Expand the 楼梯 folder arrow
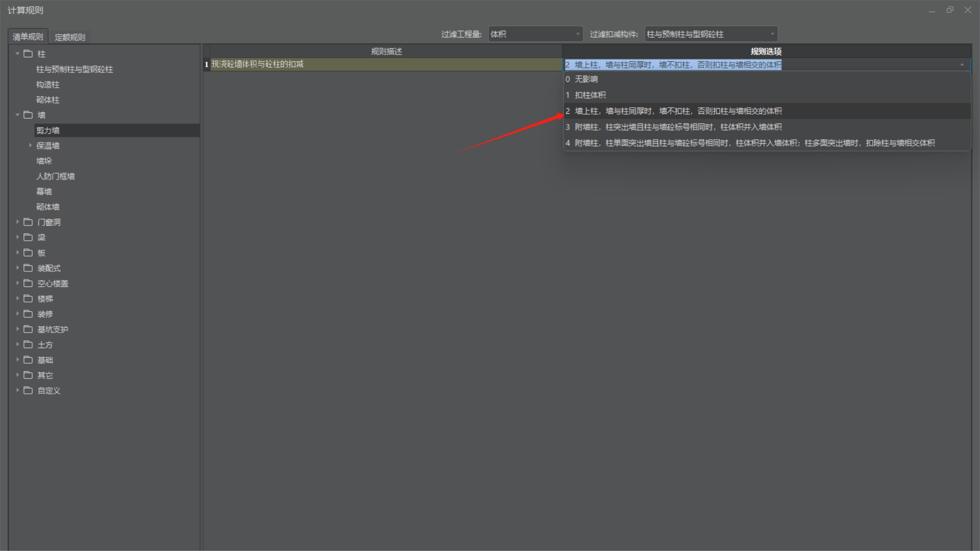 pos(17,298)
